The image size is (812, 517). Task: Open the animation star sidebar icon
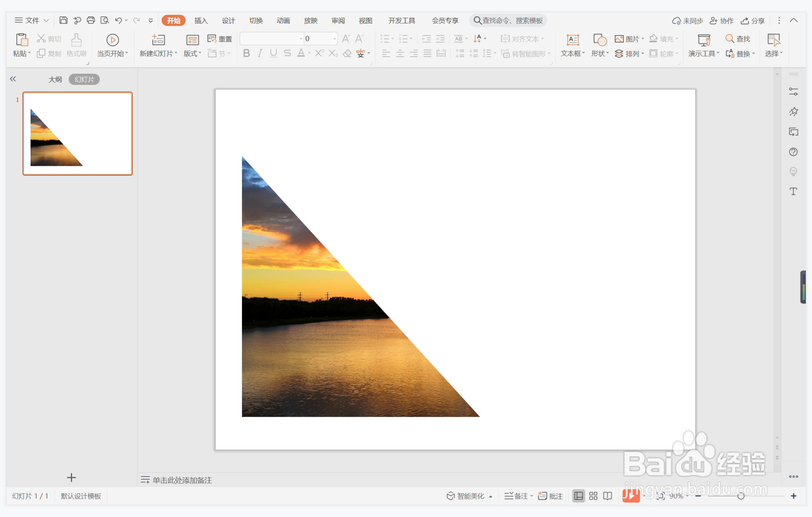point(793,112)
